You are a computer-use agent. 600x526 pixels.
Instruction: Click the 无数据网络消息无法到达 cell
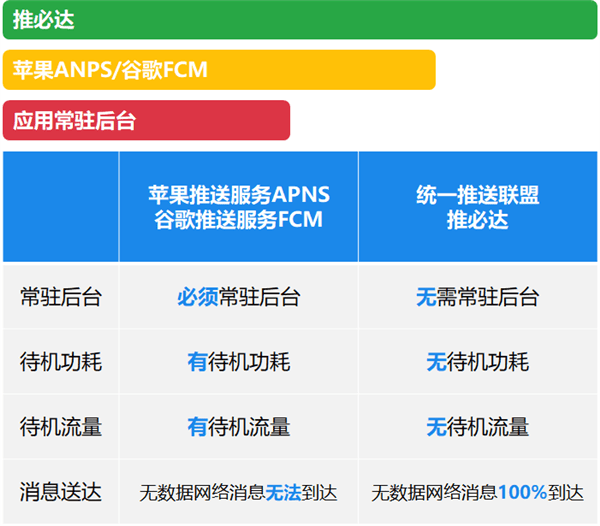(x=239, y=492)
